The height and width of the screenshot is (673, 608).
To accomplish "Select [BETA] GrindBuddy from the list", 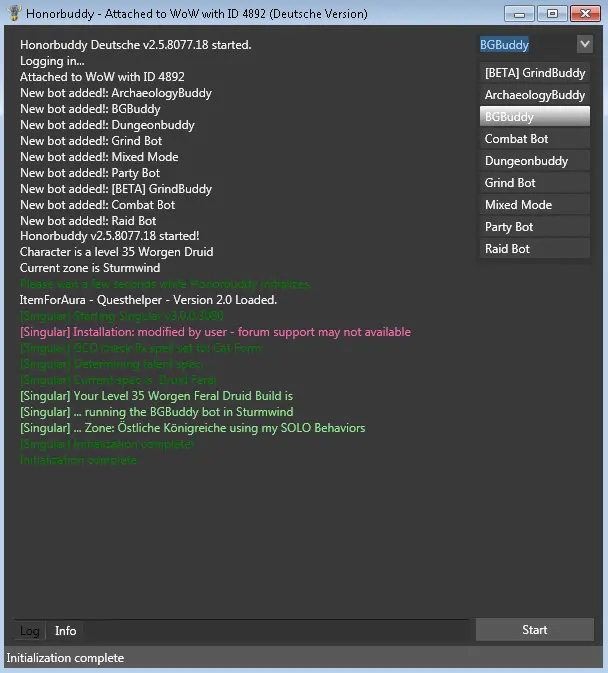I will [x=534, y=73].
